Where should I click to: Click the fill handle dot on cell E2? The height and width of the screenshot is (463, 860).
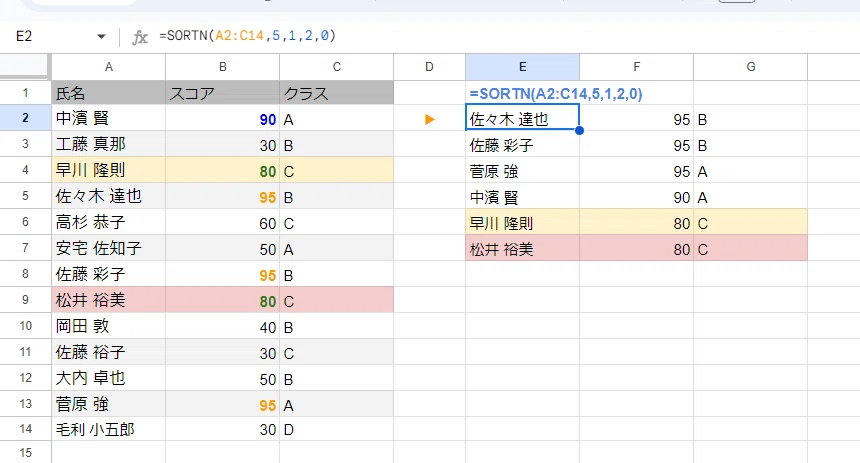point(579,131)
